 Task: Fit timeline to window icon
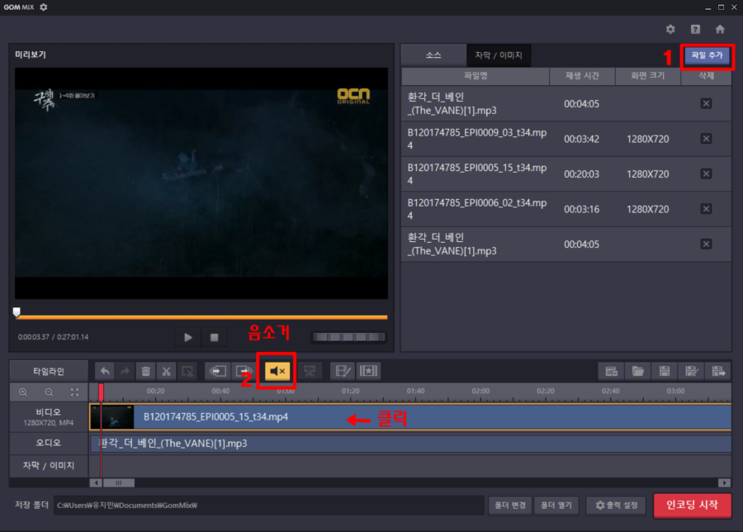coord(75,392)
